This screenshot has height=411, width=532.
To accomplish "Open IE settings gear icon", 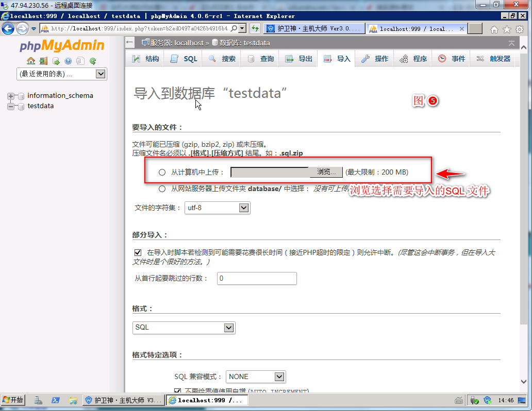I will (x=520, y=29).
